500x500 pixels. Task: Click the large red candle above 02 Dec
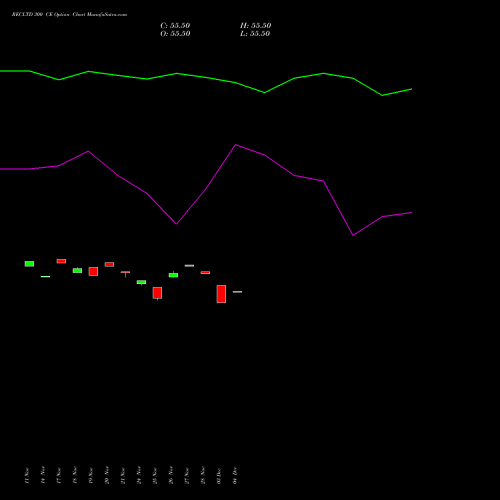coord(221,294)
